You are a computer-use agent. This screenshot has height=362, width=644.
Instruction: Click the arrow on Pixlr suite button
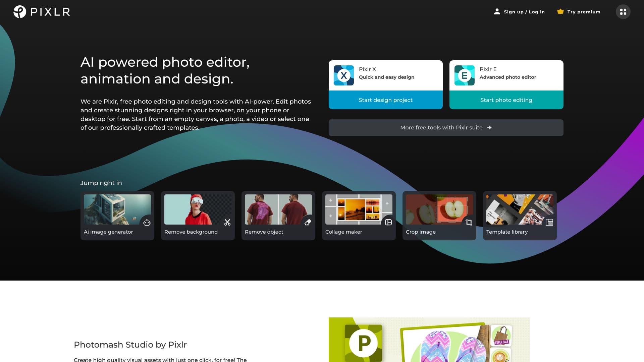tap(489, 128)
